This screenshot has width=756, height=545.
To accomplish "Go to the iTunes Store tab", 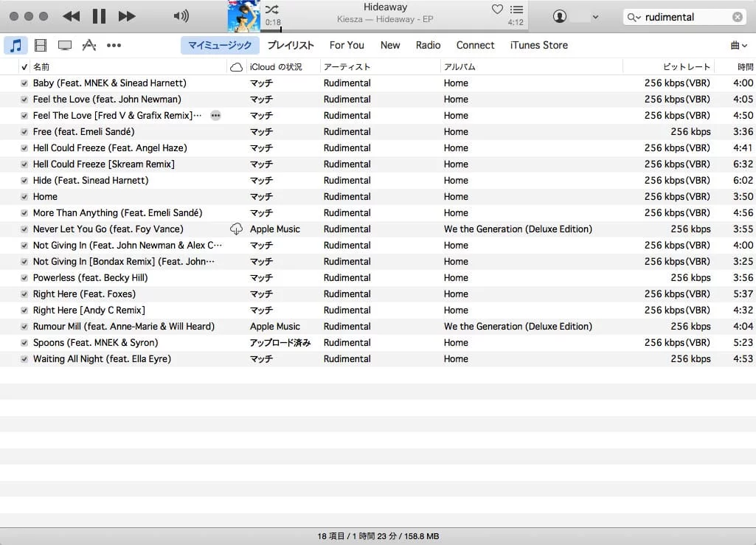I will coord(539,45).
